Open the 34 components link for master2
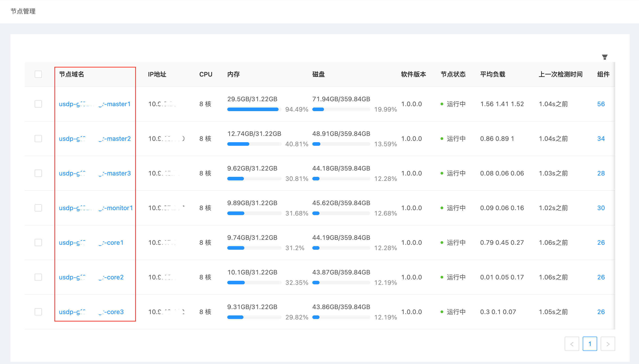This screenshot has height=364, width=639. pos(601,139)
